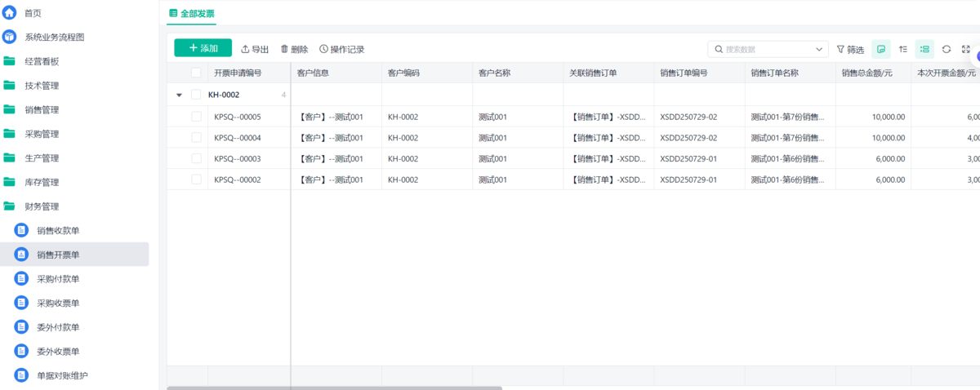Click the fullscreen expand icon
Viewport: 980px width, 390px height.
[x=966, y=49]
